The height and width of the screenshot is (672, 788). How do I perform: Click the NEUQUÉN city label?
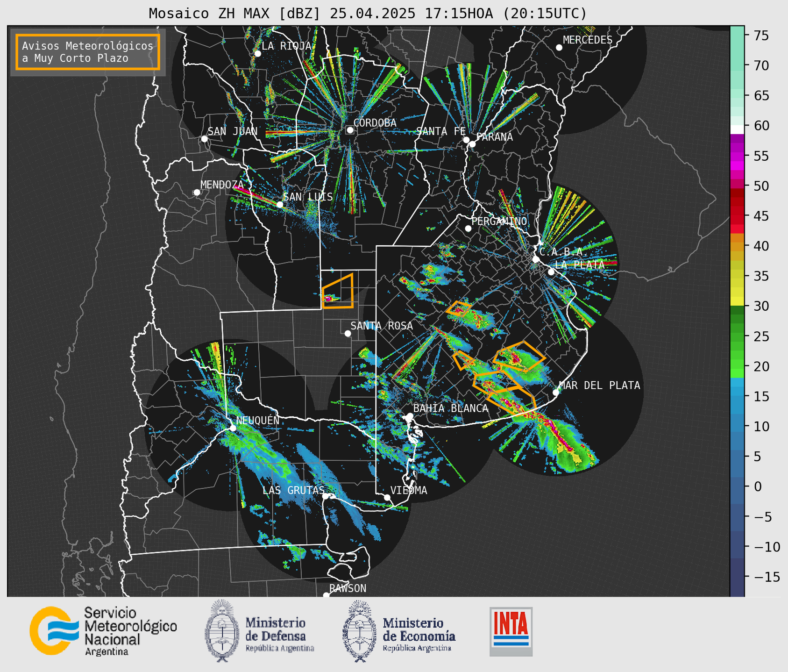[258, 420]
